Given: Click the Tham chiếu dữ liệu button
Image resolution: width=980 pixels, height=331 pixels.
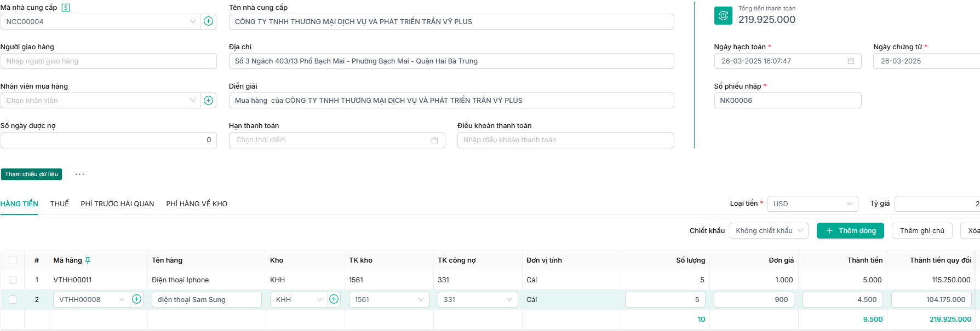Looking at the screenshot, I should (31, 174).
